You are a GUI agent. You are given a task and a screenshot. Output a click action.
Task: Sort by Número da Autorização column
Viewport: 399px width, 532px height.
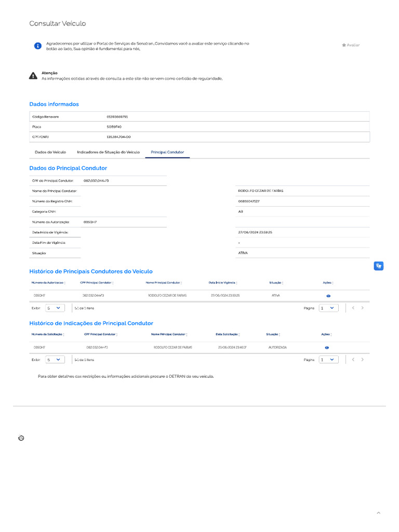[x=49, y=283]
